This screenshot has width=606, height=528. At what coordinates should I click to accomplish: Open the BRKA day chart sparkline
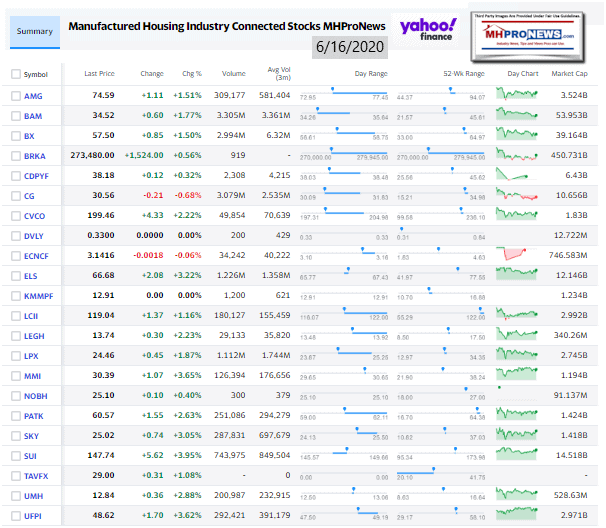(520, 154)
